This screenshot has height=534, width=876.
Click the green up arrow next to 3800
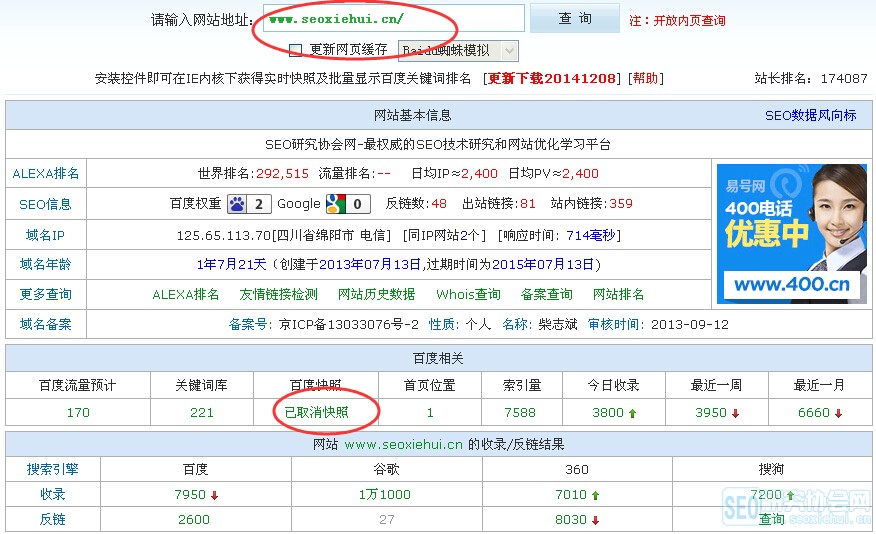[632, 413]
